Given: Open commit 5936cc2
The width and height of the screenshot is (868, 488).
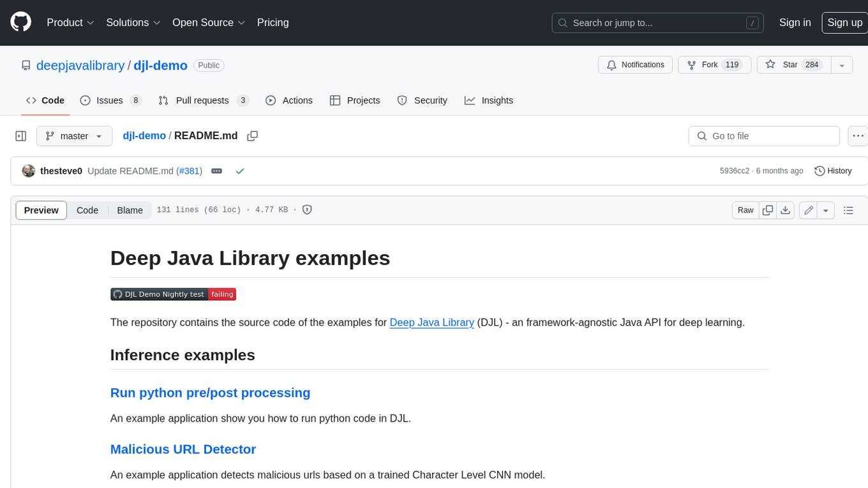Looking at the screenshot, I should point(734,171).
